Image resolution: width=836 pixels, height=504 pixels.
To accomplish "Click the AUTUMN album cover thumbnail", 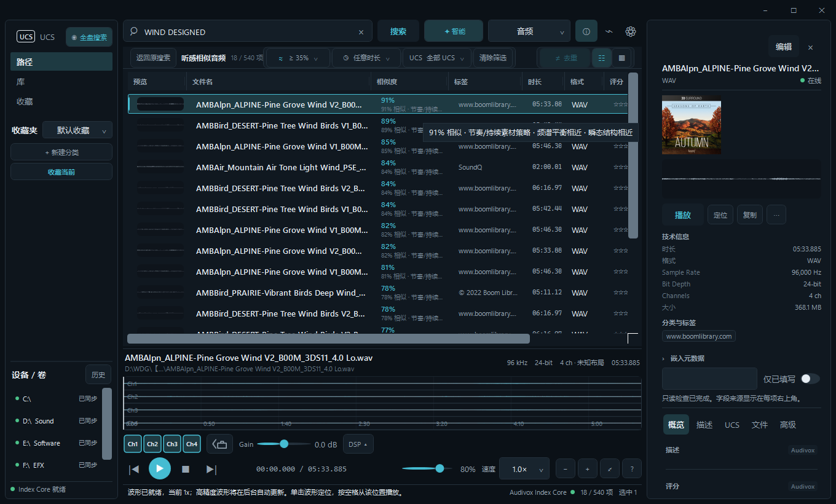I will click(x=692, y=124).
